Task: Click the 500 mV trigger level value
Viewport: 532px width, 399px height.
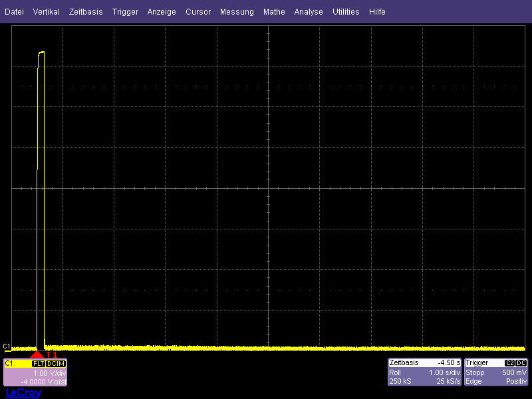Action: pyautogui.click(x=514, y=372)
